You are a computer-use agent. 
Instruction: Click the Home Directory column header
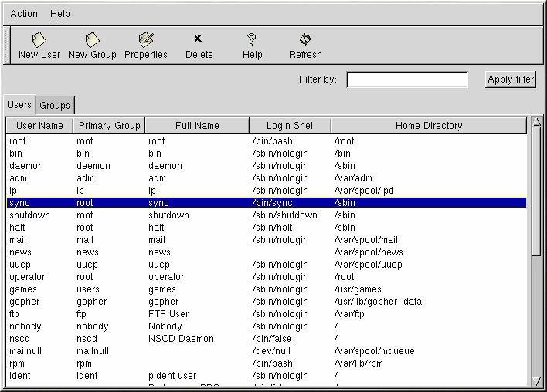429,126
